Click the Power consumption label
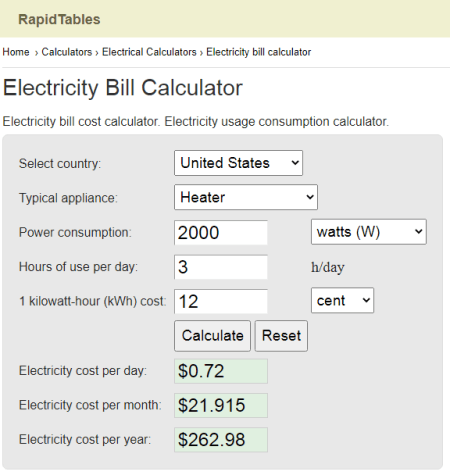 tap(75, 232)
